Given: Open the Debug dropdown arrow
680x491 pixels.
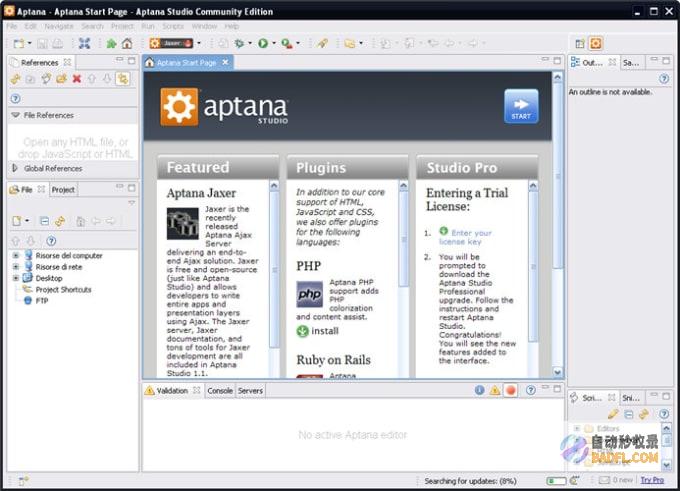Looking at the screenshot, I should [249, 43].
